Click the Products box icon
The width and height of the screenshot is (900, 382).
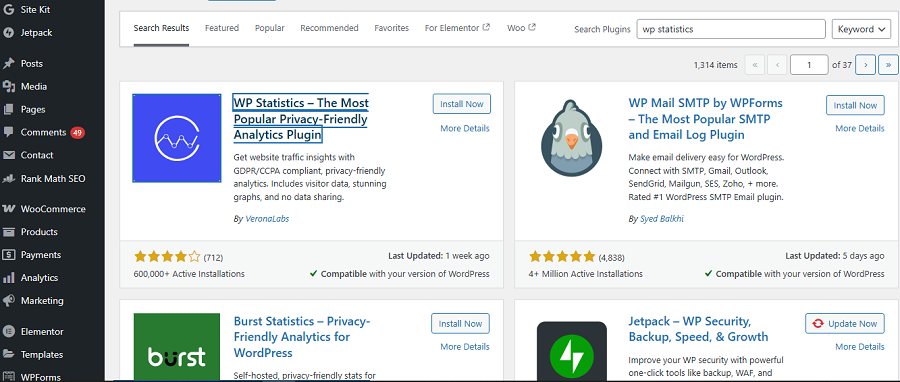[9, 232]
